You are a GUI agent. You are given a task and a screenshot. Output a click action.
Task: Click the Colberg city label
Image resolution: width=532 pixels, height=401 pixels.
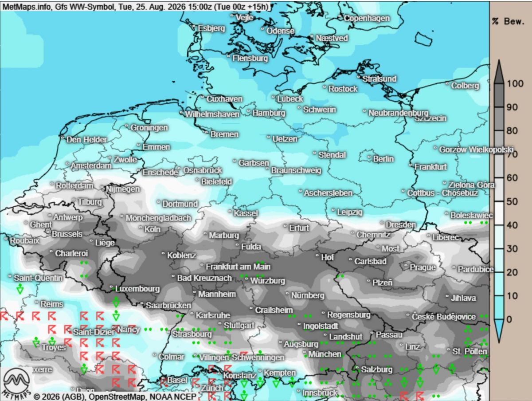click(x=465, y=85)
